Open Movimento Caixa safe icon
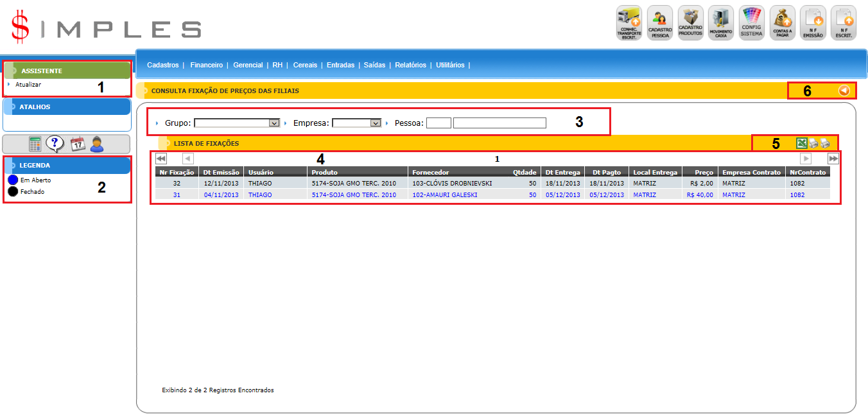The image size is (868, 416). tap(720, 23)
